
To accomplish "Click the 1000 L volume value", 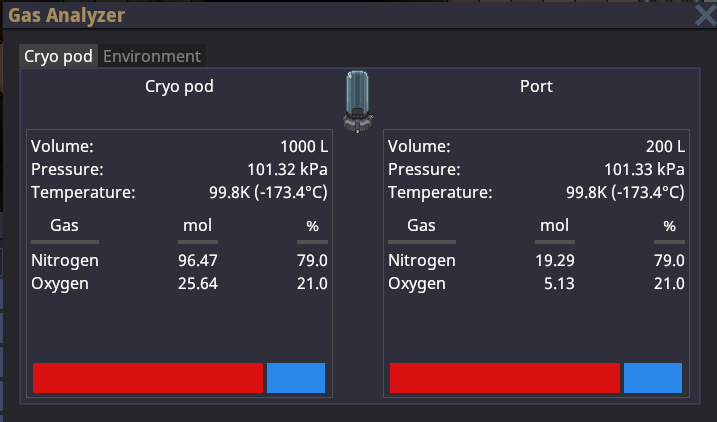I will coord(304,146).
